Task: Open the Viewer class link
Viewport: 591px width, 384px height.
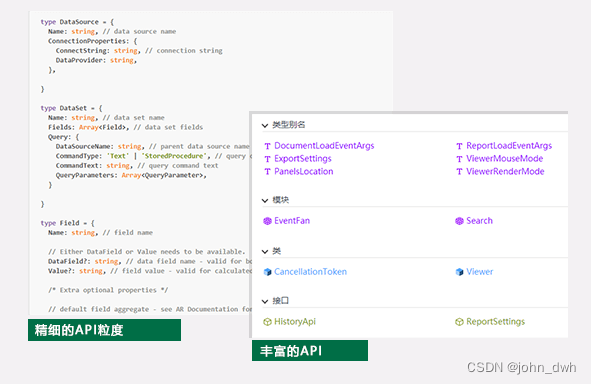Action: 479,272
